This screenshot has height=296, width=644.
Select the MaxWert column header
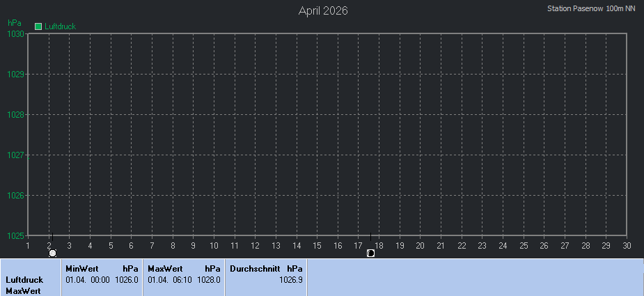coord(165,268)
